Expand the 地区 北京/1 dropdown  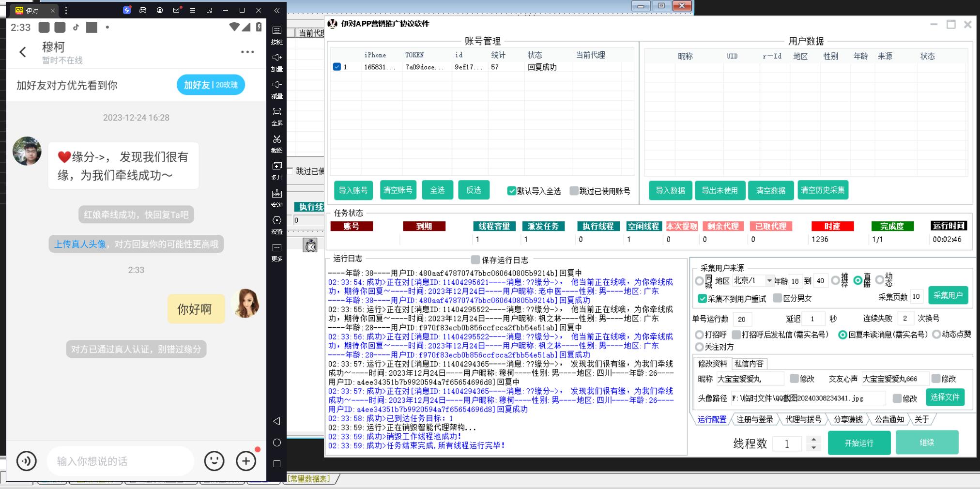click(769, 280)
